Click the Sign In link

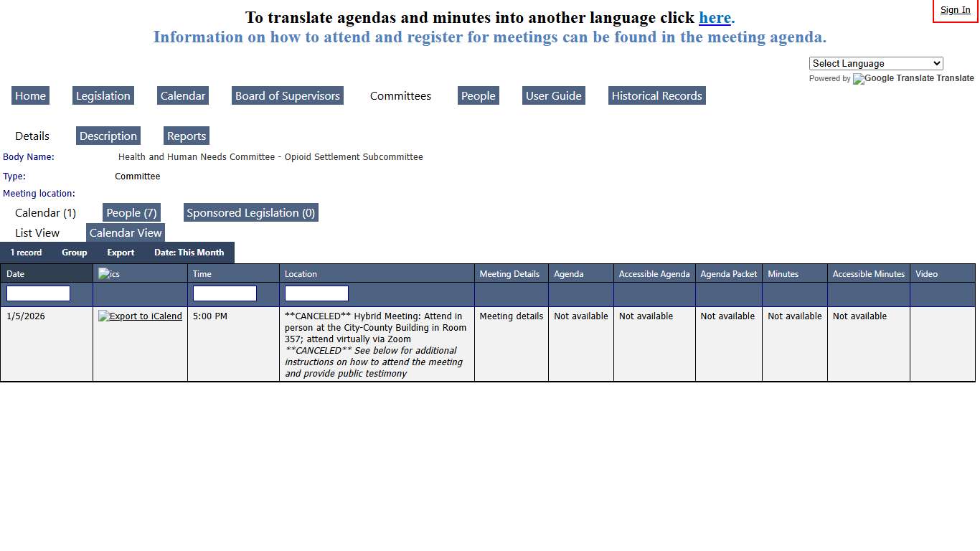point(955,10)
